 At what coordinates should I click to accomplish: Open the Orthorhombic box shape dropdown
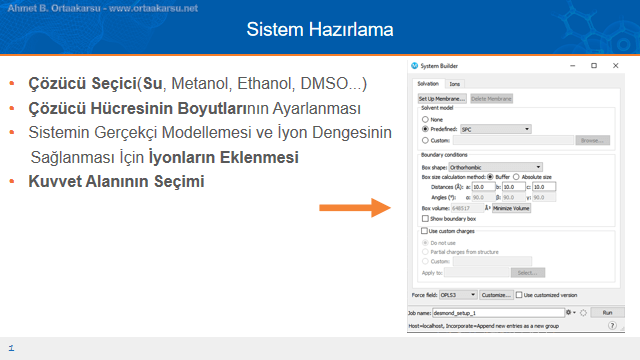pos(496,167)
